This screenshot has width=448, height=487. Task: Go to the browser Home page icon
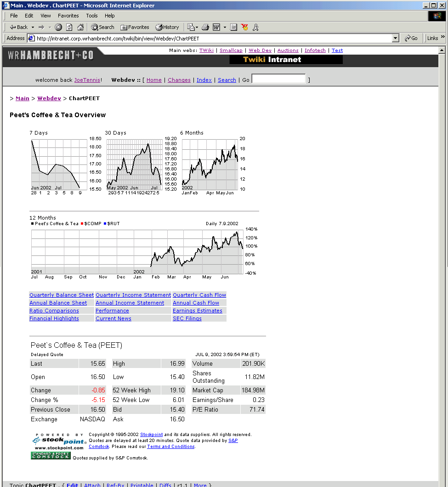pos(80,27)
